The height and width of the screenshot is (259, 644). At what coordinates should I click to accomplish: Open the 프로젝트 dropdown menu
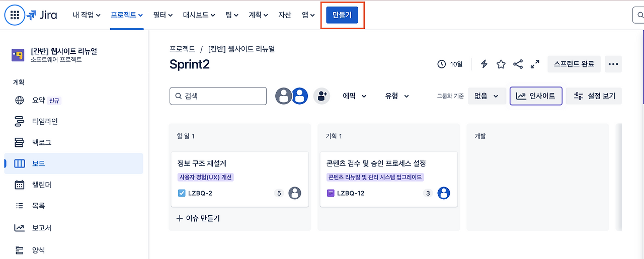coord(127,15)
